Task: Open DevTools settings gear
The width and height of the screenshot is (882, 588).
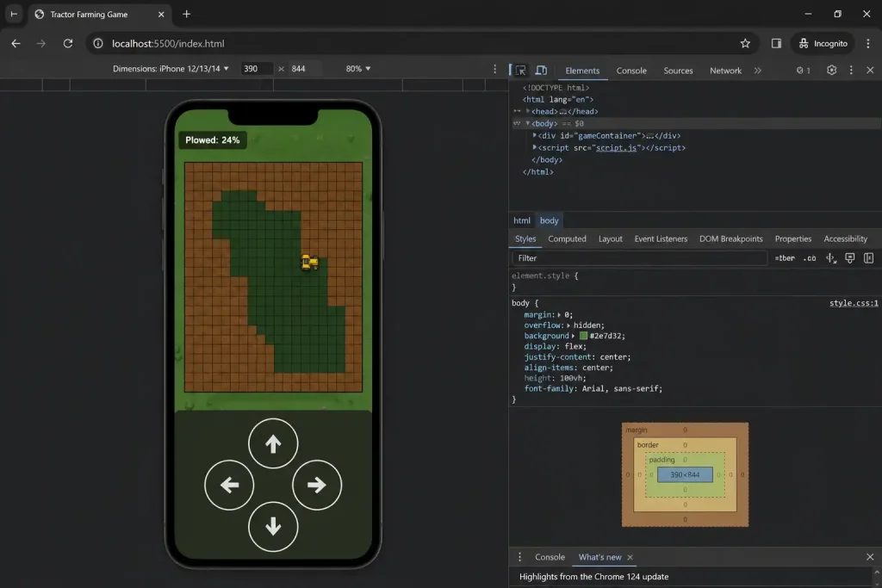Action: (831, 71)
